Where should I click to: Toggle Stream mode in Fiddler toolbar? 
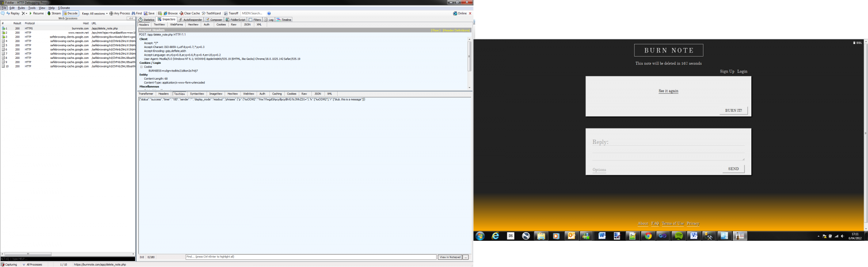click(54, 14)
